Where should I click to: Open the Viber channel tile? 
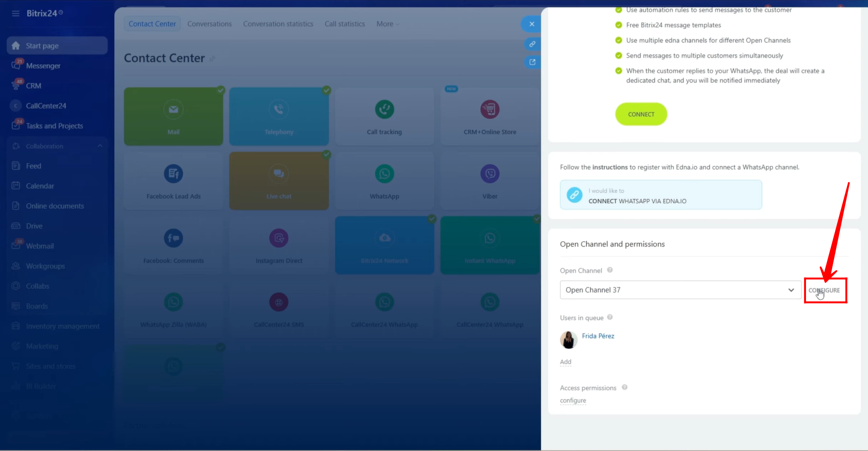pos(490,181)
